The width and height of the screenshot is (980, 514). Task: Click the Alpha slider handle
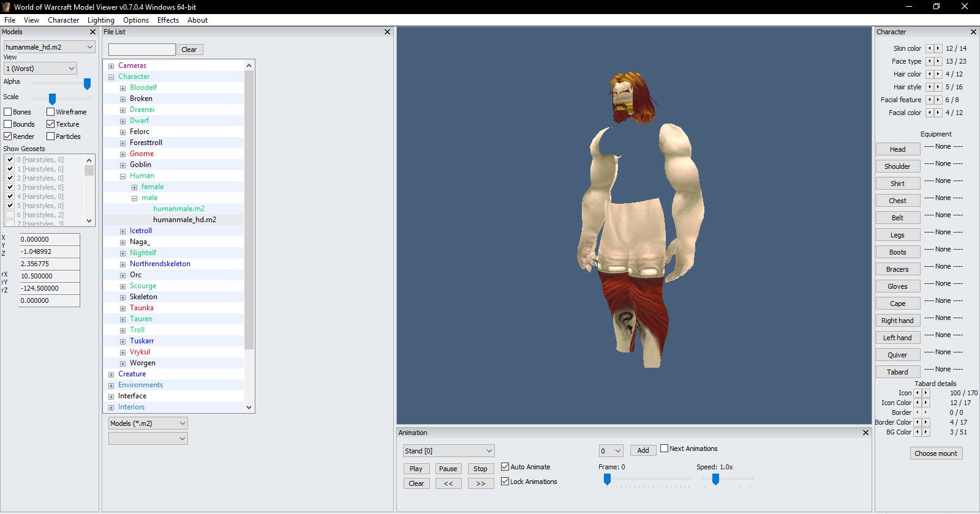87,83
